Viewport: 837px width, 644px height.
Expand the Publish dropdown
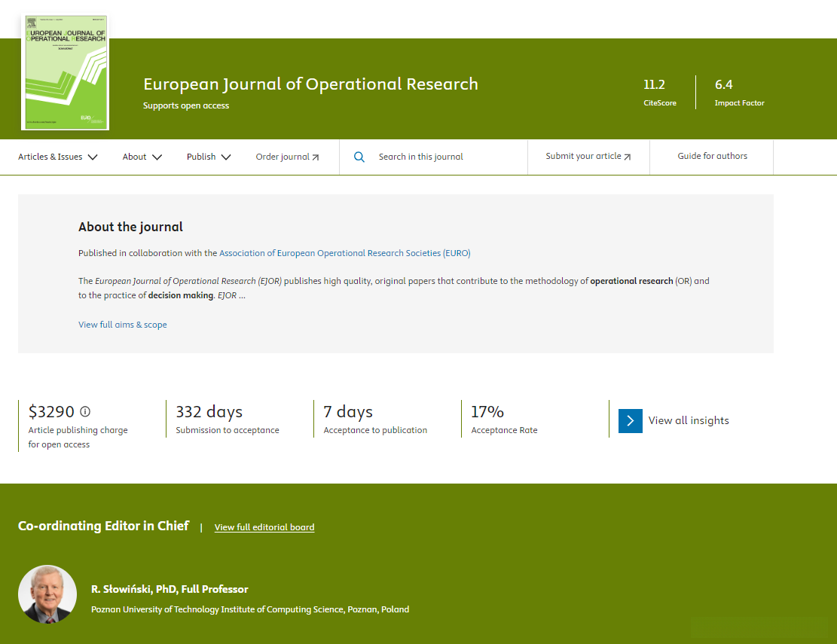209,157
